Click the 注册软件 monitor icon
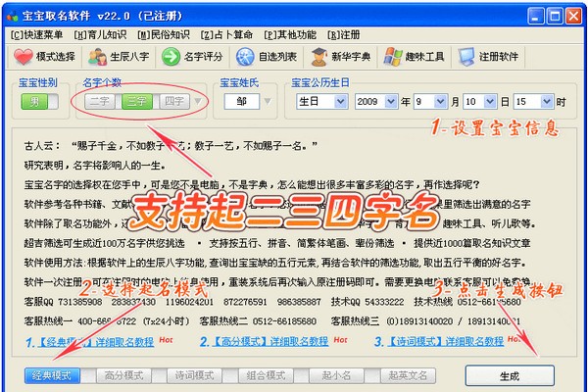Image resolution: width=588 pixels, height=392 pixels. pos(466,57)
